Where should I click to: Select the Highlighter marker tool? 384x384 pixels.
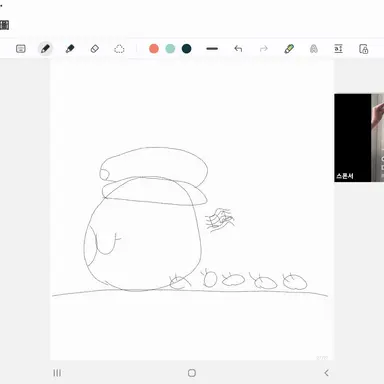(70, 49)
